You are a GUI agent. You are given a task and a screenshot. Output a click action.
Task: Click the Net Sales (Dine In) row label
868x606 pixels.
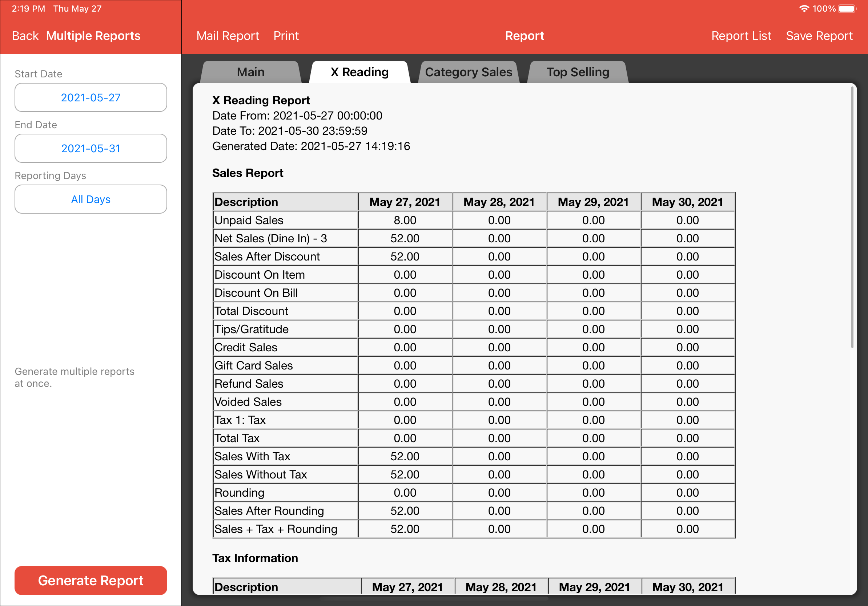point(270,238)
